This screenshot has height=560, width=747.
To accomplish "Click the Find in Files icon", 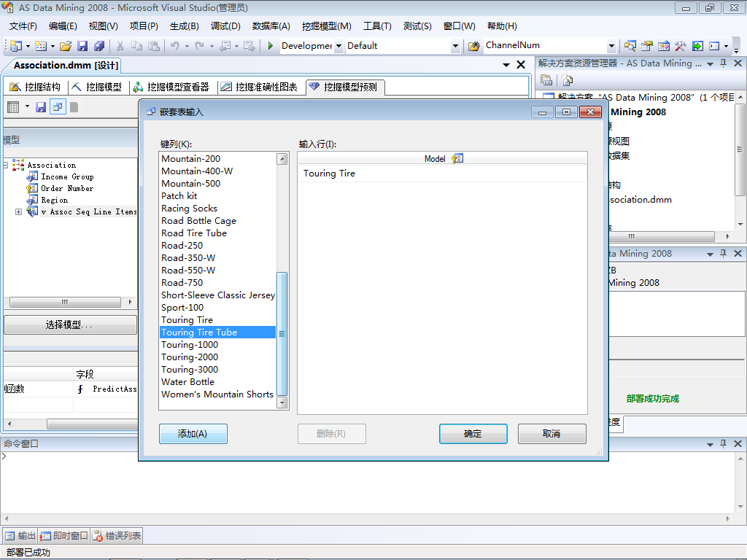I will pyautogui.click(x=473, y=46).
